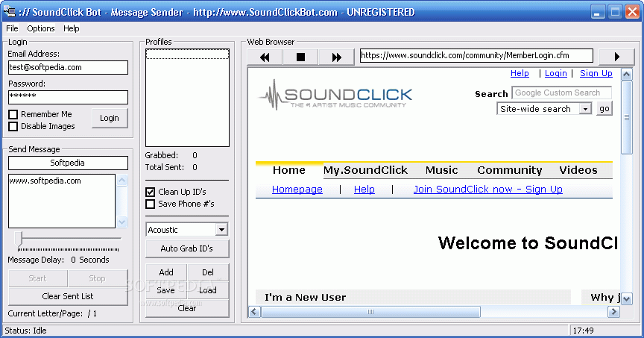Click the Profiles list box
Viewport: 644px width, 338px height.
(x=187, y=98)
